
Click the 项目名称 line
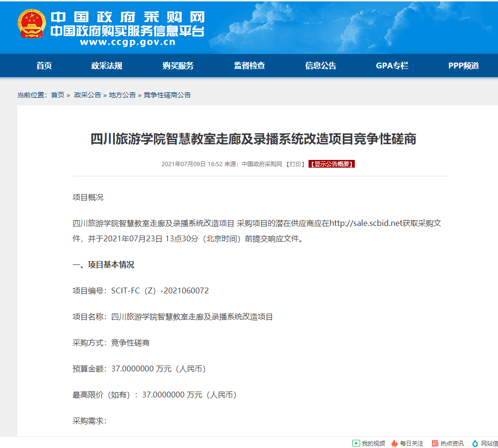coord(173,316)
